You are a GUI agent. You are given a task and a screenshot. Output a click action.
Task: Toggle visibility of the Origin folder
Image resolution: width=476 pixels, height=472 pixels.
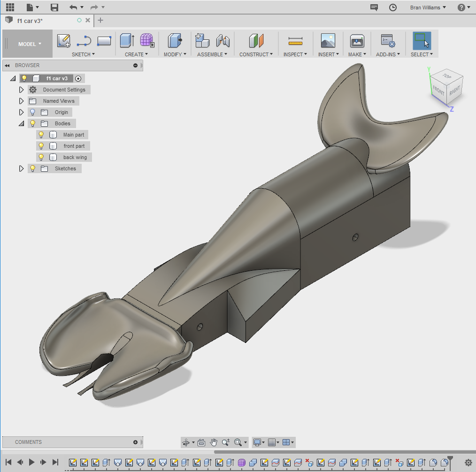[x=33, y=112]
